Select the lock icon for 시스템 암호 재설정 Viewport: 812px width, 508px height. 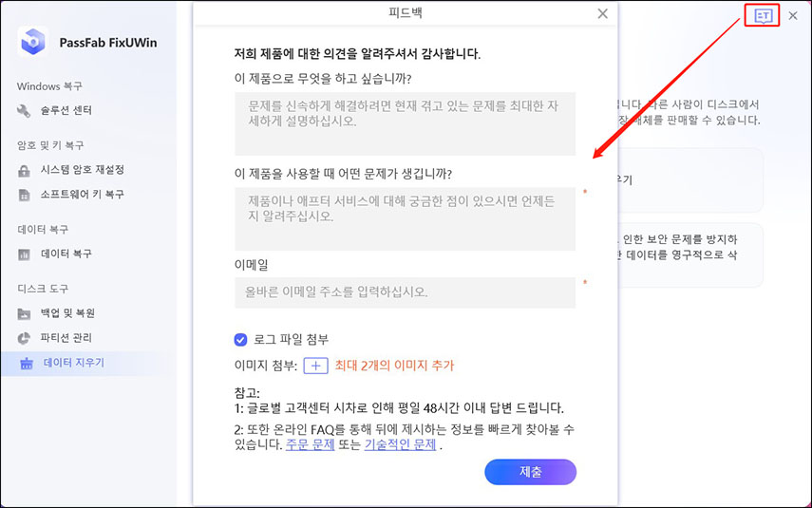(x=24, y=170)
